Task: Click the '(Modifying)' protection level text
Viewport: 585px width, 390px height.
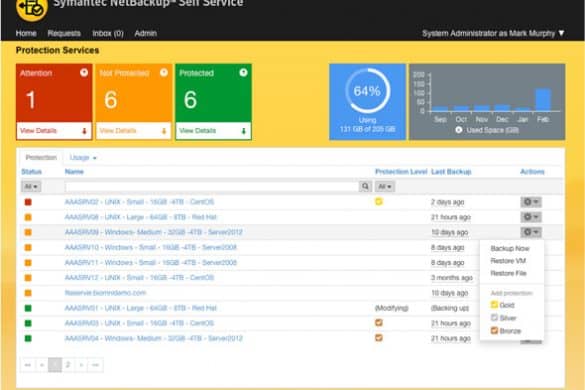Action: pyautogui.click(x=392, y=308)
